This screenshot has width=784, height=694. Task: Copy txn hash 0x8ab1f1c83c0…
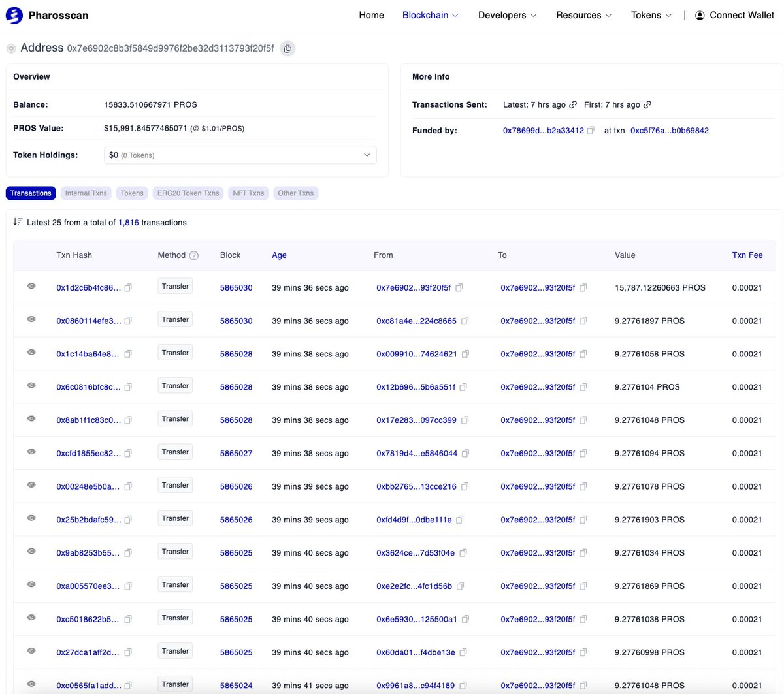click(128, 420)
